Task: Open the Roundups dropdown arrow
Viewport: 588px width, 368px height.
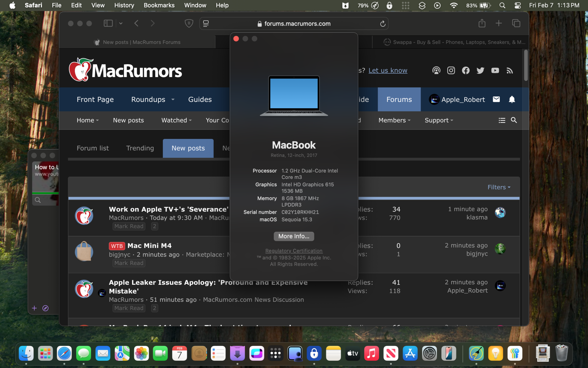Action: click(173, 100)
